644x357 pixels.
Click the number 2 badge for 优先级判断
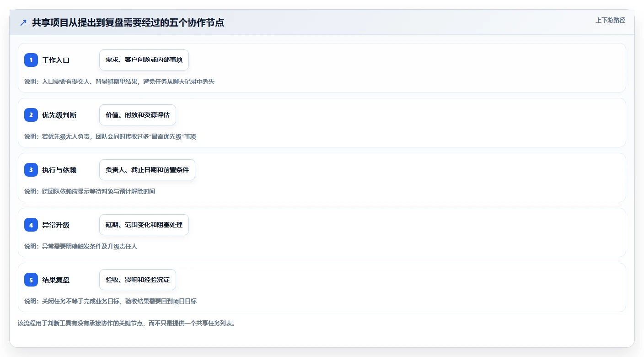(31, 115)
